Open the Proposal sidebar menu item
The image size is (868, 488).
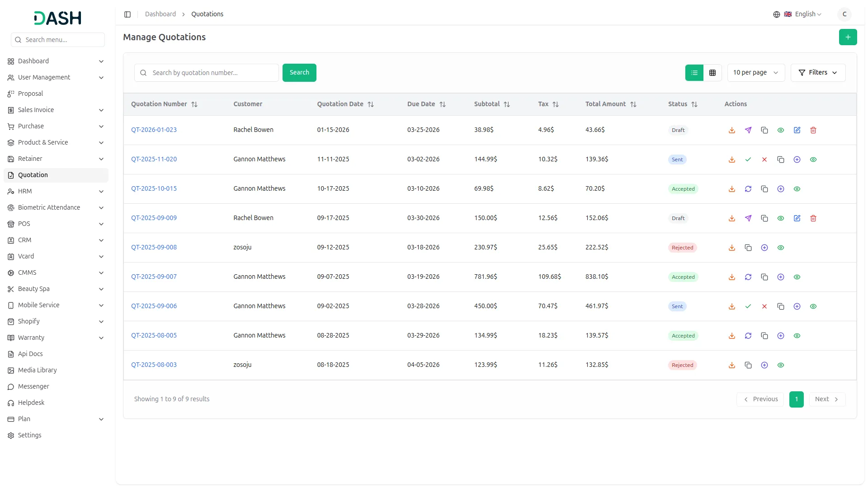point(30,94)
